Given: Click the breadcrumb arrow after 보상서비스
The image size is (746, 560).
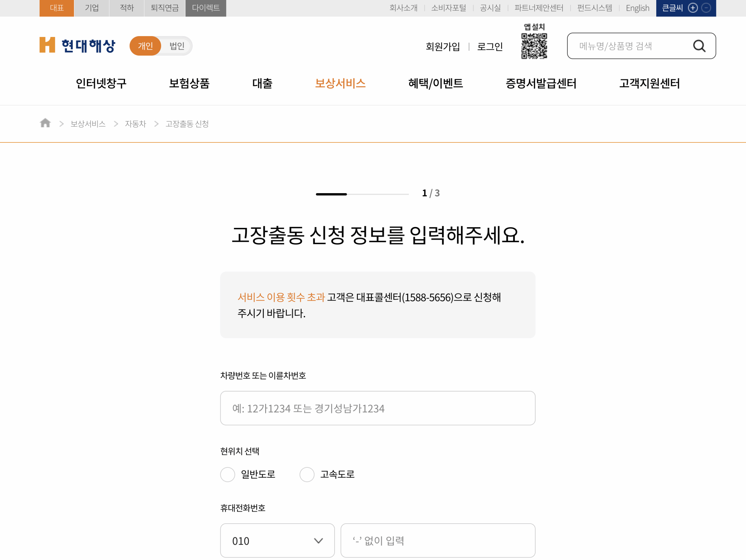Looking at the screenshot, I should point(116,124).
